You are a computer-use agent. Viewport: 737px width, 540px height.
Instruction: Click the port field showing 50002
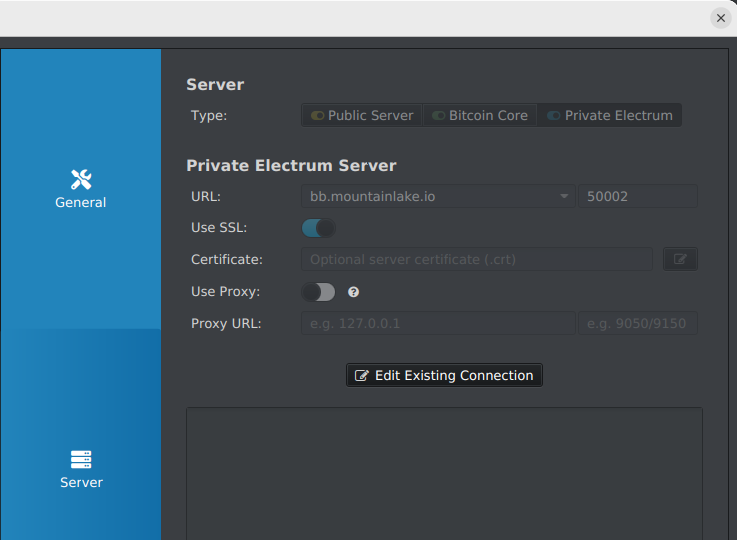(638, 196)
